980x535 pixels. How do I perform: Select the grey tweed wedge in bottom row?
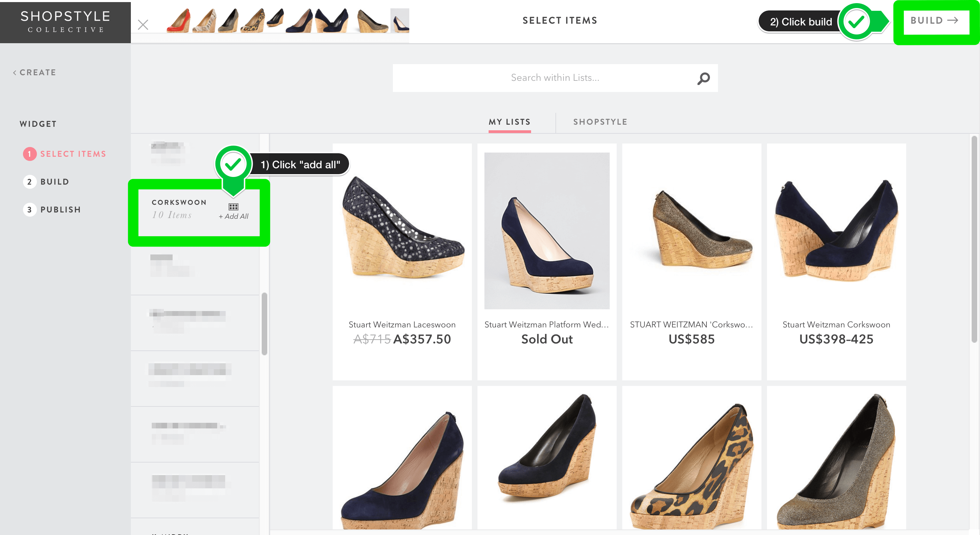836,458
